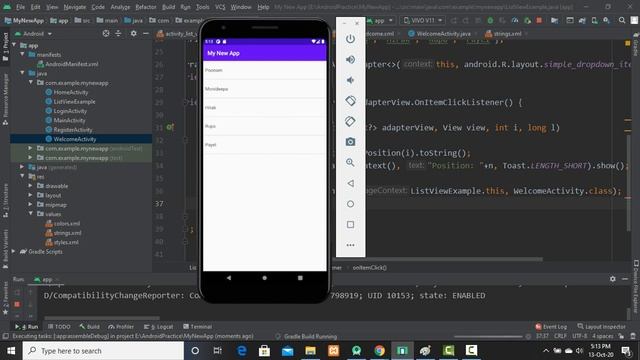Click emulator Home circle in side panel

pos(350,204)
